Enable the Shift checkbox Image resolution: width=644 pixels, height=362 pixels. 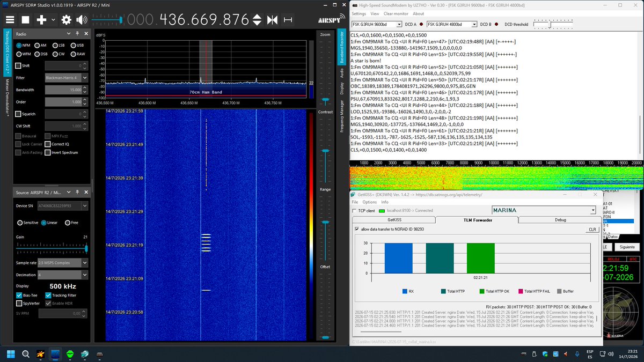18,65
